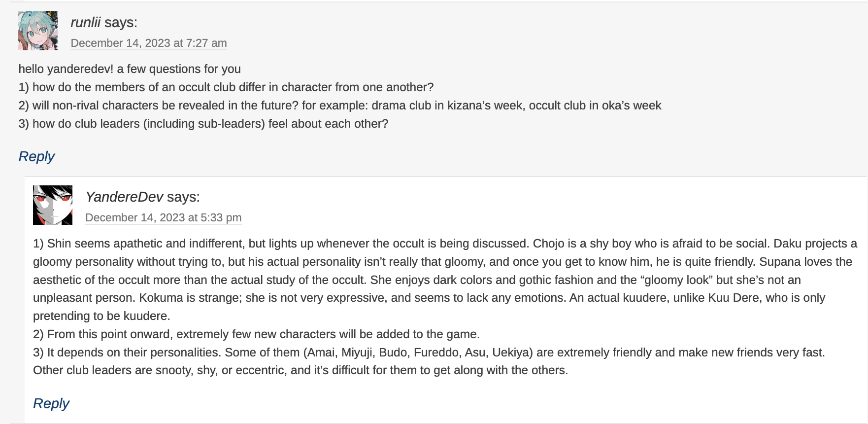Open the YandereDev author name link
The width and height of the screenshot is (868, 424).
(x=124, y=197)
